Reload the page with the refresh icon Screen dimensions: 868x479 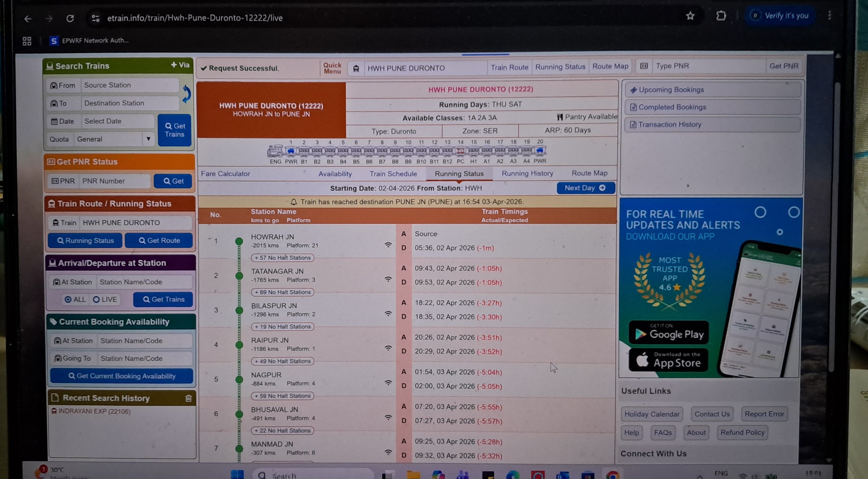pyautogui.click(x=70, y=18)
